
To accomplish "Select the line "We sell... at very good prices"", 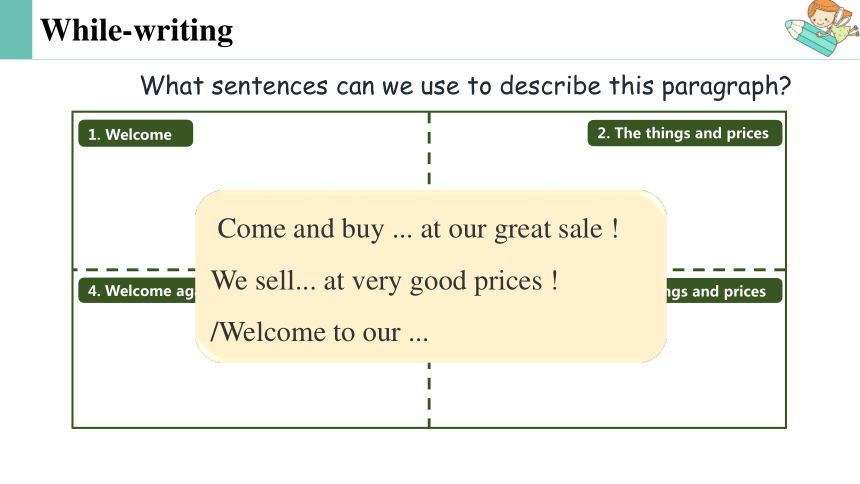I will click(385, 281).
